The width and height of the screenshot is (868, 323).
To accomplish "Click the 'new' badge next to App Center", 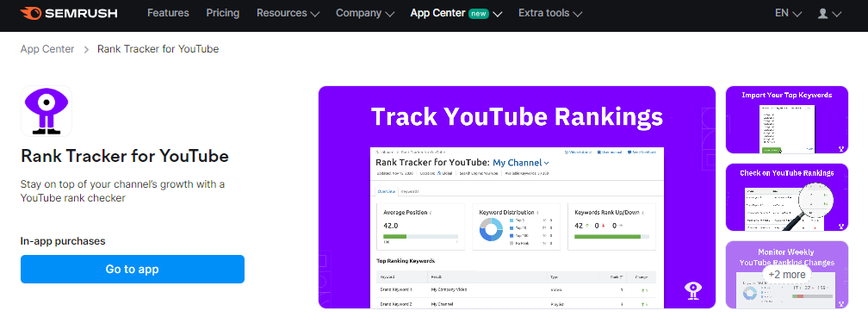I will pos(479,13).
